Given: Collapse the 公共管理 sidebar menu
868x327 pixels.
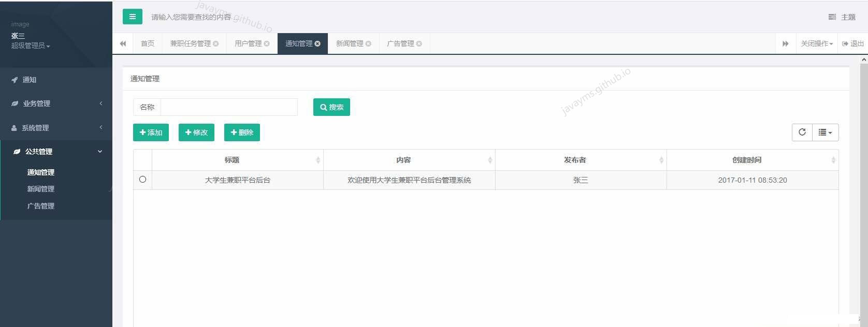Looking at the screenshot, I should pos(56,152).
